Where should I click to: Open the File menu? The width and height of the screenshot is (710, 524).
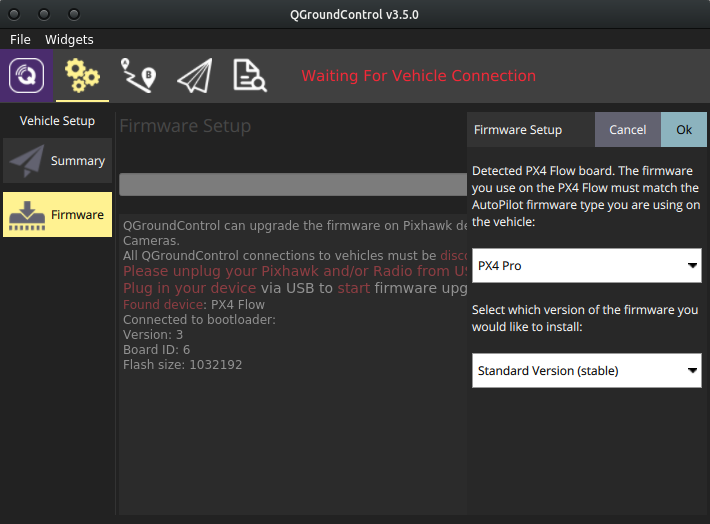tap(20, 40)
